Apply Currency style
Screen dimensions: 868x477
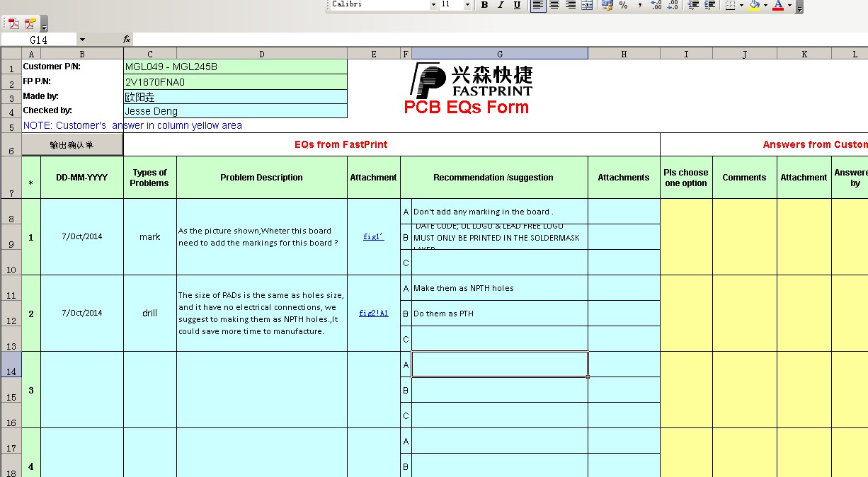607,5
